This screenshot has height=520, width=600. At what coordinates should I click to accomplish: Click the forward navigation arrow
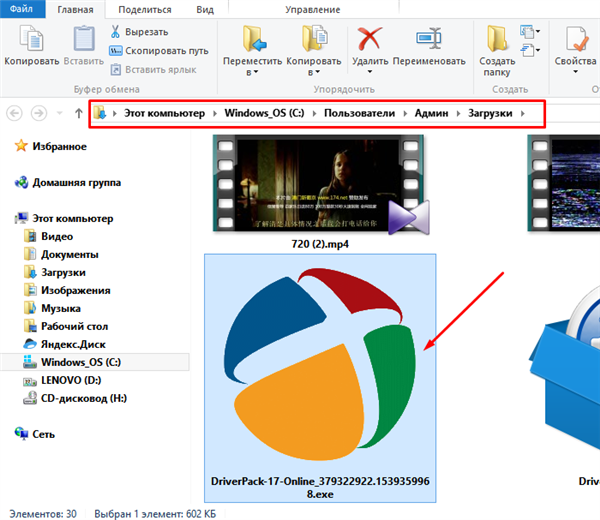tap(39, 113)
